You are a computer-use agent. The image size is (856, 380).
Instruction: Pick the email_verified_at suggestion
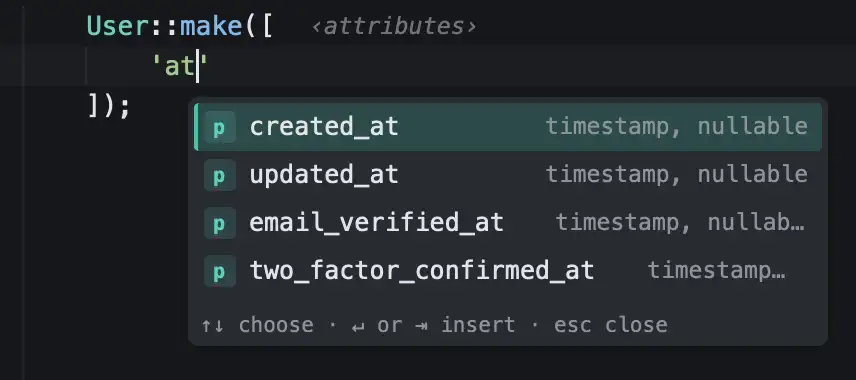tap(508, 223)
